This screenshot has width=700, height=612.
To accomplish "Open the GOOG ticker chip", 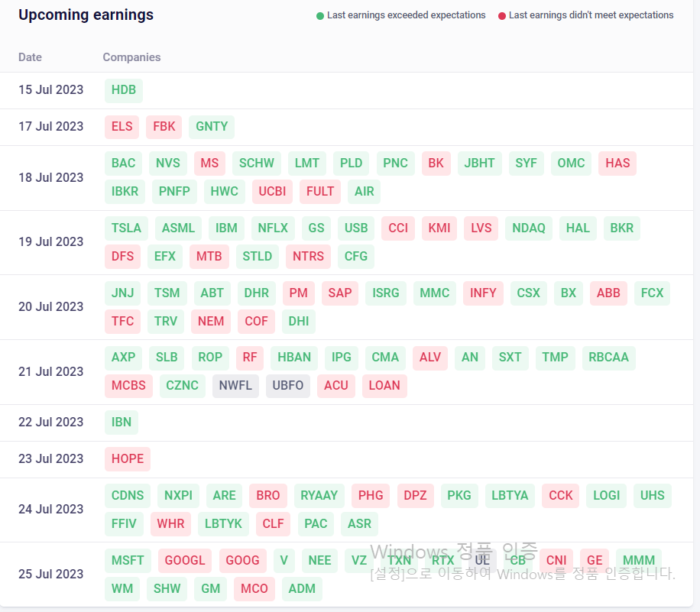I will (x=242, y=560).
